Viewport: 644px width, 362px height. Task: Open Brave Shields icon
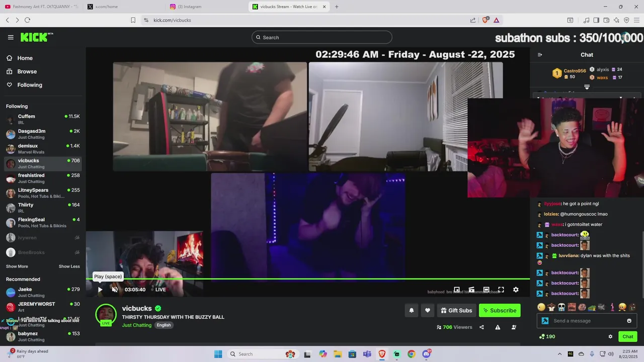[486, 20]
